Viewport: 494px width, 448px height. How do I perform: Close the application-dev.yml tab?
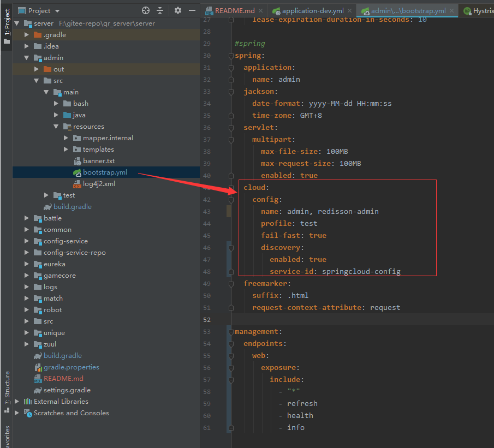[349, 11]
